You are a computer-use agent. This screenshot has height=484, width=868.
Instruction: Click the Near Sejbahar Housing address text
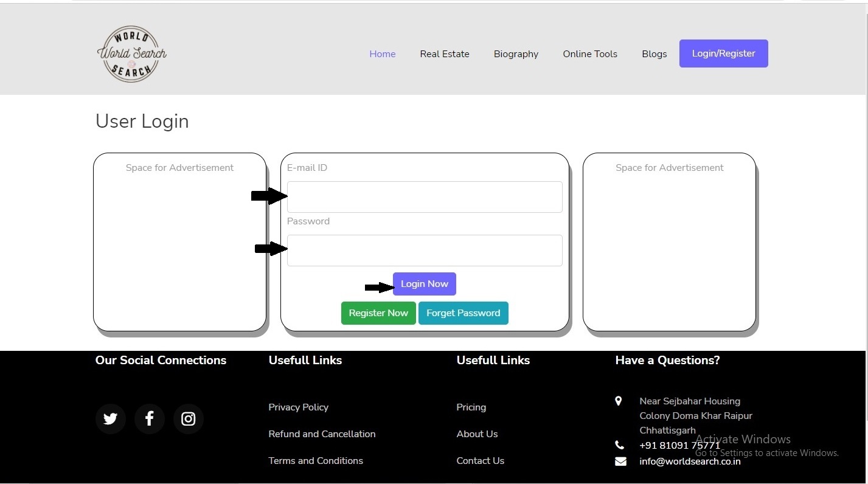696,416
